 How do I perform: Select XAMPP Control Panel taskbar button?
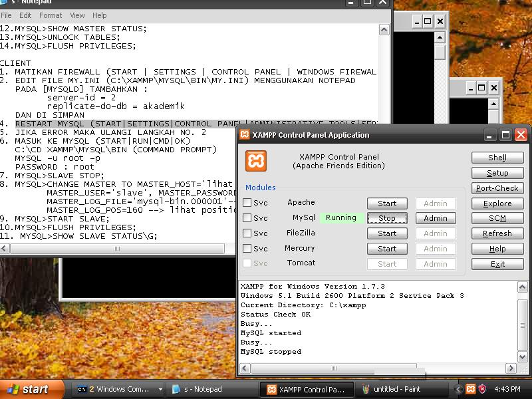click(x=307, y=389)
